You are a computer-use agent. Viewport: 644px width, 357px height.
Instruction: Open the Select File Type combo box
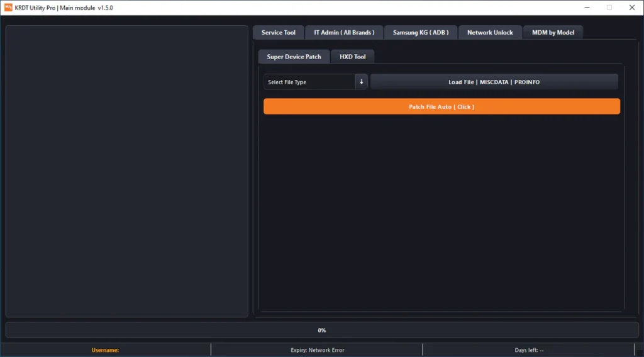(x=309, y=82)
